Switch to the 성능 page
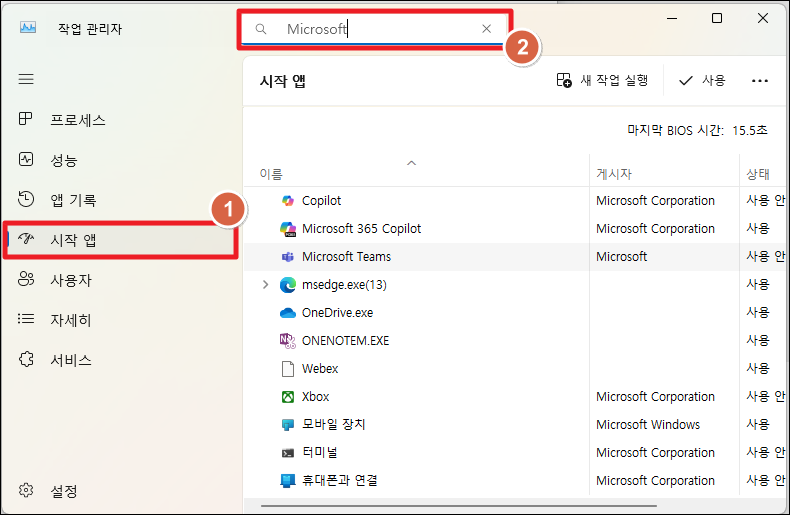The image size is (790, 515). 48,160
